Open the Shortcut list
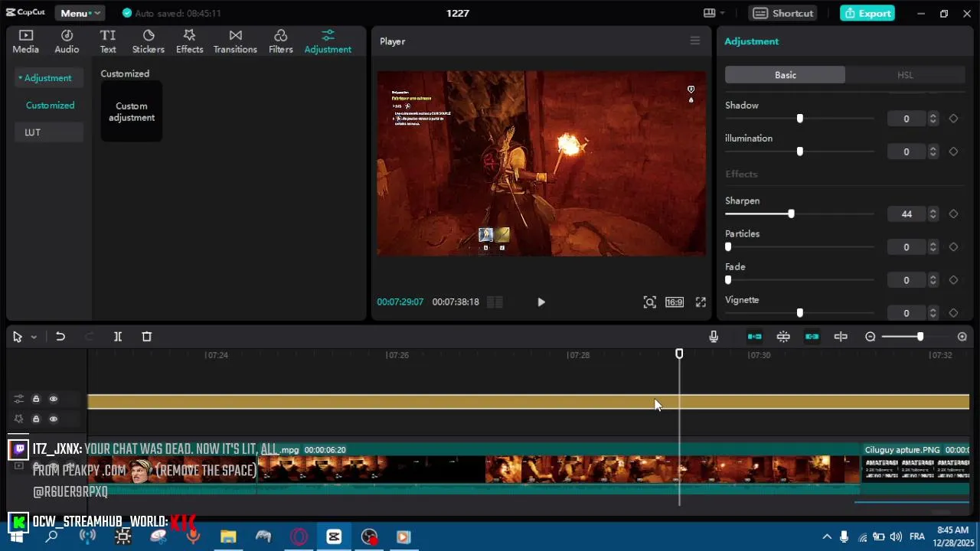The height and width of the screenshot is (551, 980). click(784, 13)
